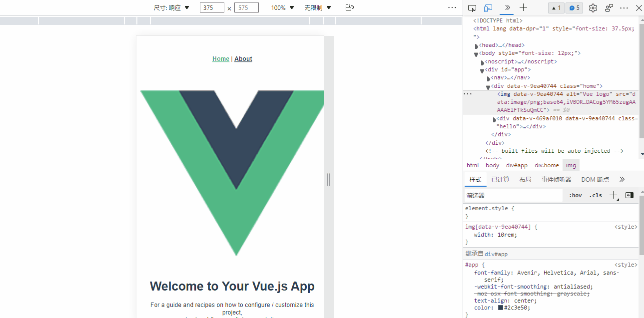The height and width of the screenshot is (318, 644).
Task: Select div#app in the breadcrumb bar
Action: click(517, 165)
